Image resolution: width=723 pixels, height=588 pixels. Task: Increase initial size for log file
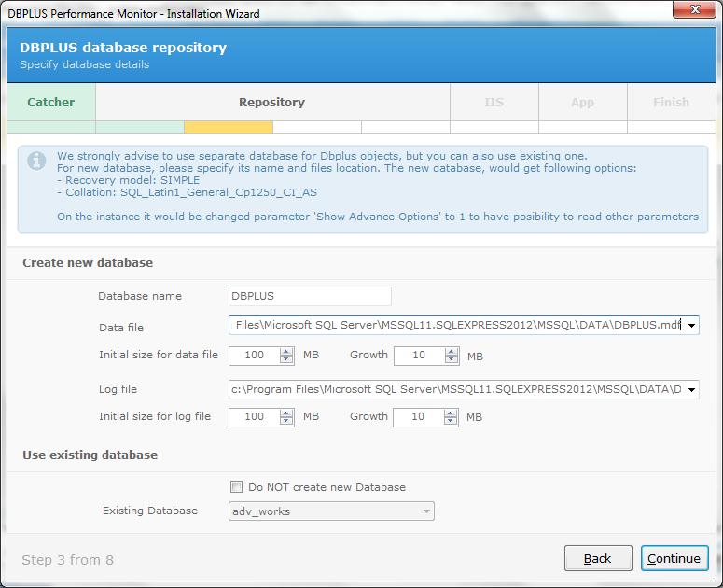click(x=286, y=413)
